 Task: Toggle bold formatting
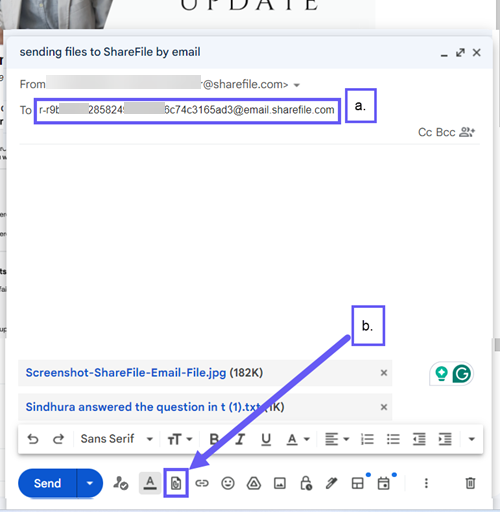[x=214, y=439]
